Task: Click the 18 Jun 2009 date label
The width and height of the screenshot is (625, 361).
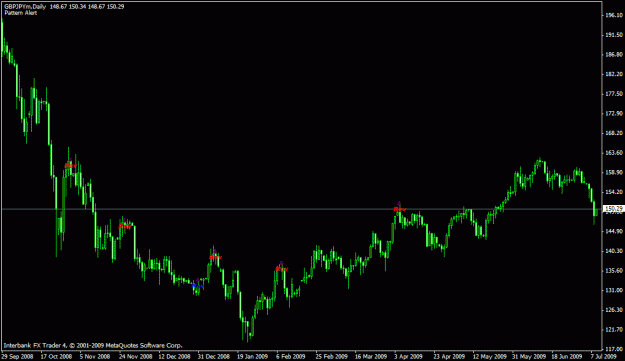Action: [567, 356]
